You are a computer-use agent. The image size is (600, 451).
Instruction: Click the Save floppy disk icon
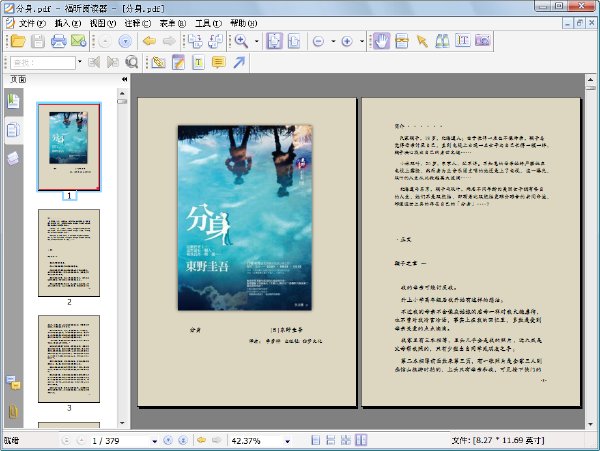tap(38, 41)
